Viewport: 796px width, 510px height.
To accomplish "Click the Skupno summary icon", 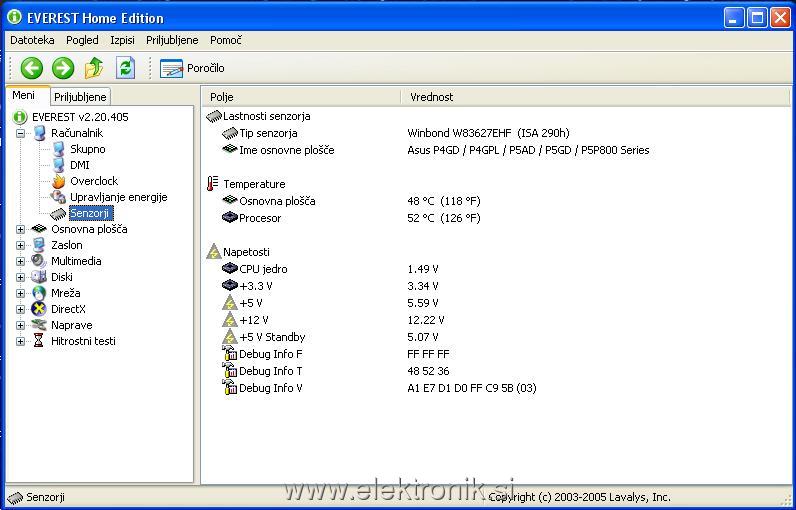I will 58,149.
